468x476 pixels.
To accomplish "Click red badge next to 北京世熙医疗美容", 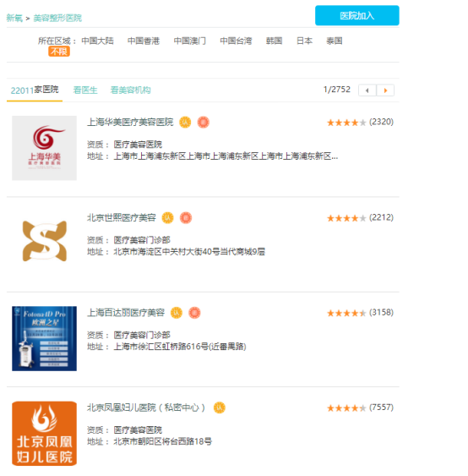I will tap(186, 217).
